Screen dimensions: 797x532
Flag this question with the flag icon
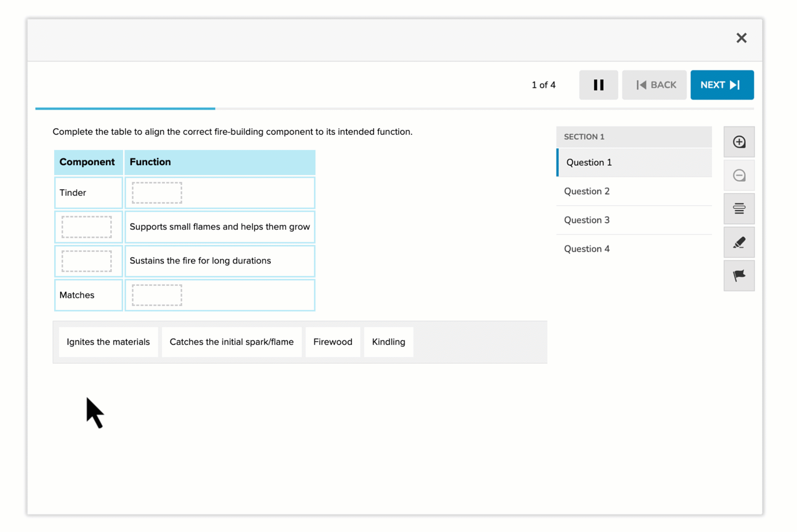[739, 275]
